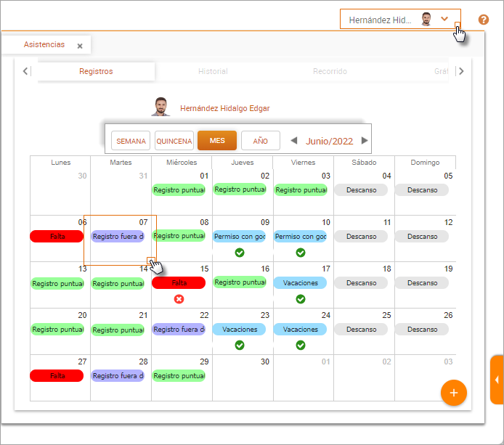The width and height of the screenshot is (504, 445).
Task: Click the employee avatar photo beside name
Action: (160, 107)
